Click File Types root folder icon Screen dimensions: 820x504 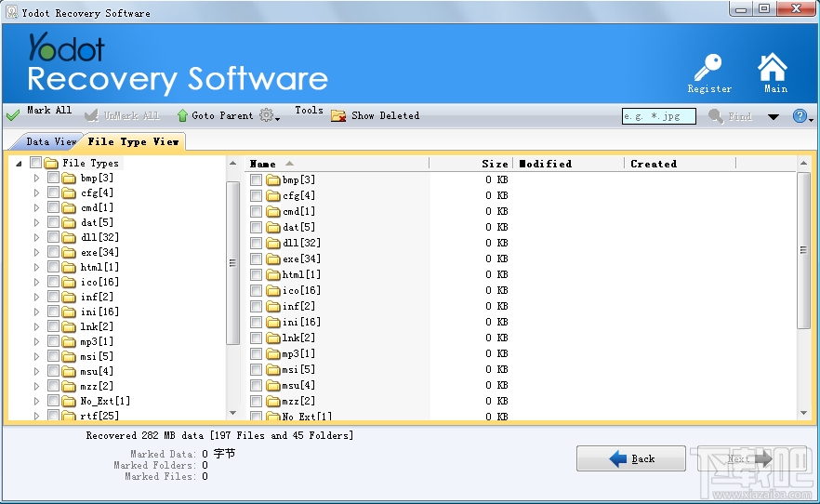tap(51, 163)
